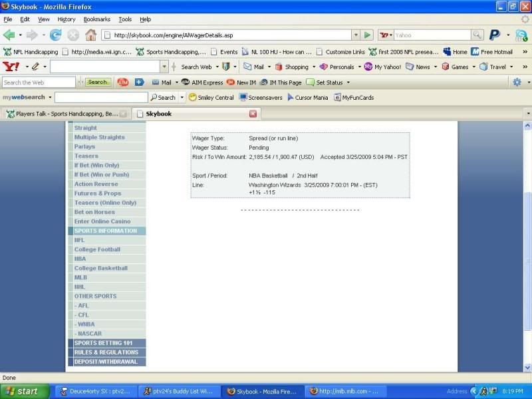The width and height of the screenshot is (532, 399).
Task: Switch to Players Talk tab
Action: coord(66,114)
